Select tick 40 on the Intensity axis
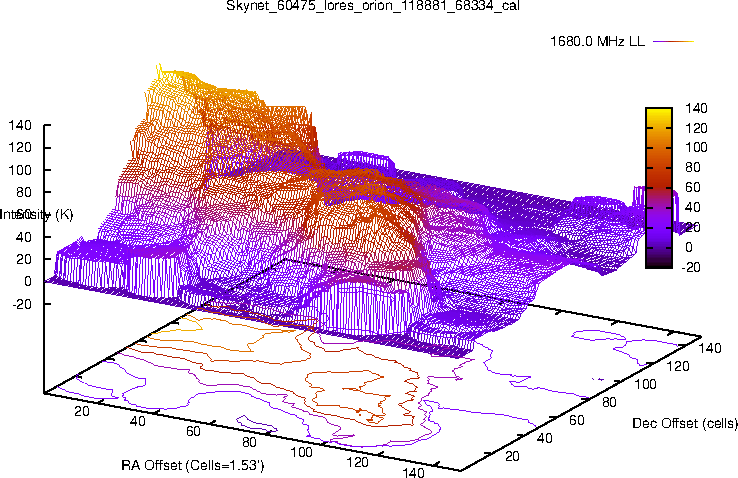The width and height of the screenshot is (738, 478). [x=24, y=237]
